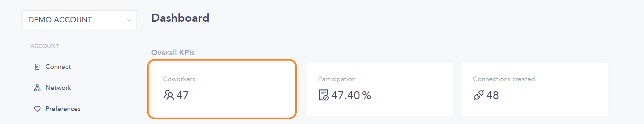Click the Overall KPIs section heading
The image size is (644, 124).
tap(173, 53)
